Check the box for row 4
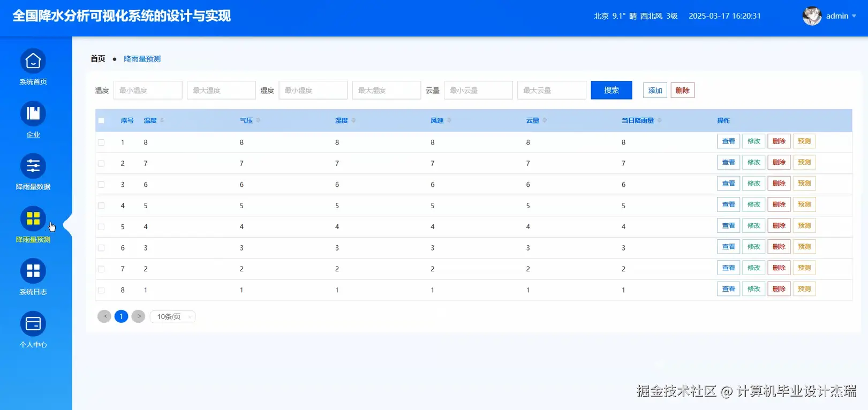Image resolution: width=868 pixels, height=410 pixels. point(101,206)
